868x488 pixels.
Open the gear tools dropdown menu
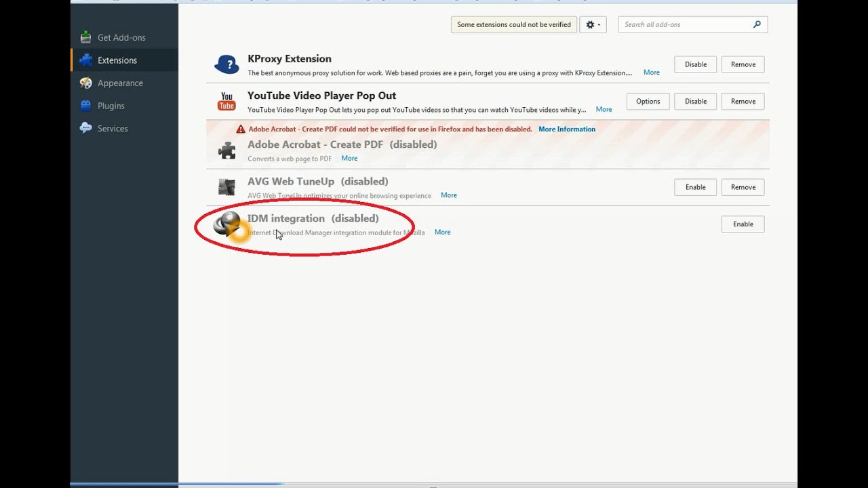click(593, 24)
